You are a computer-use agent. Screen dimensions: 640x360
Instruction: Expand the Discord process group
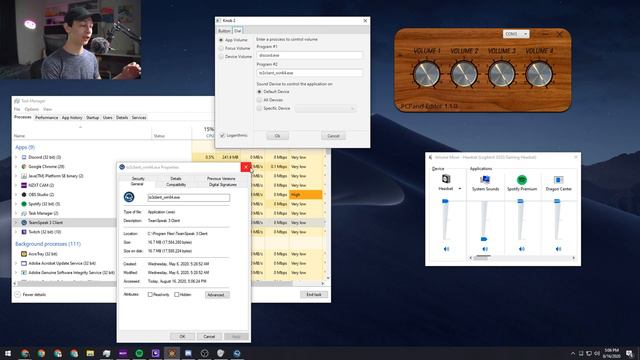point(16,157)
